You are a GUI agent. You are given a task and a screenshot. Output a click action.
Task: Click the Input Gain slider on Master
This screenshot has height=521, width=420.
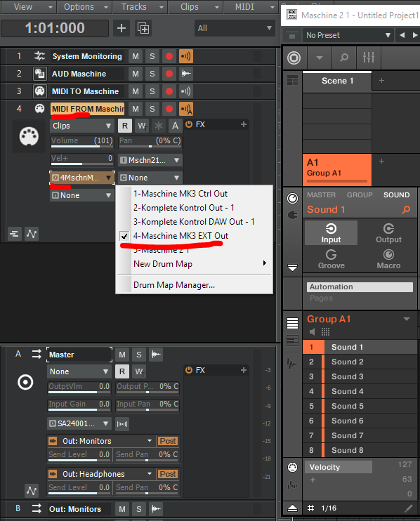click(79, 404)
